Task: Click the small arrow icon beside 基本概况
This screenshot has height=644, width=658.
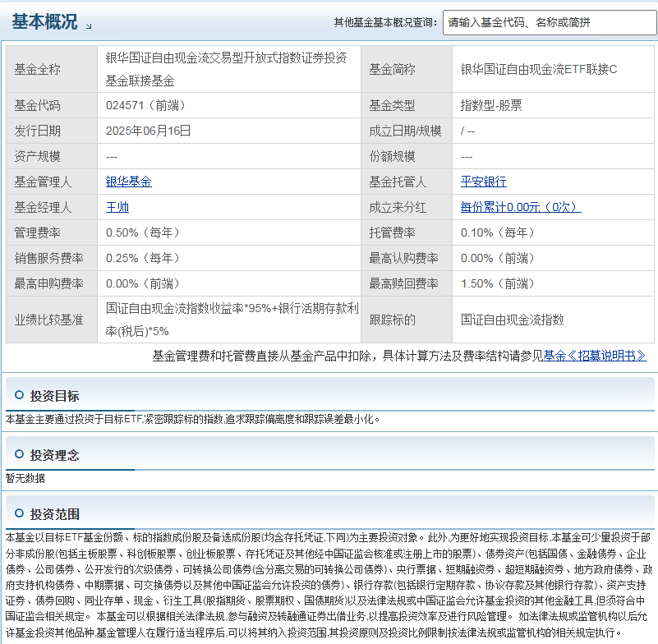Action: point(88,26)
